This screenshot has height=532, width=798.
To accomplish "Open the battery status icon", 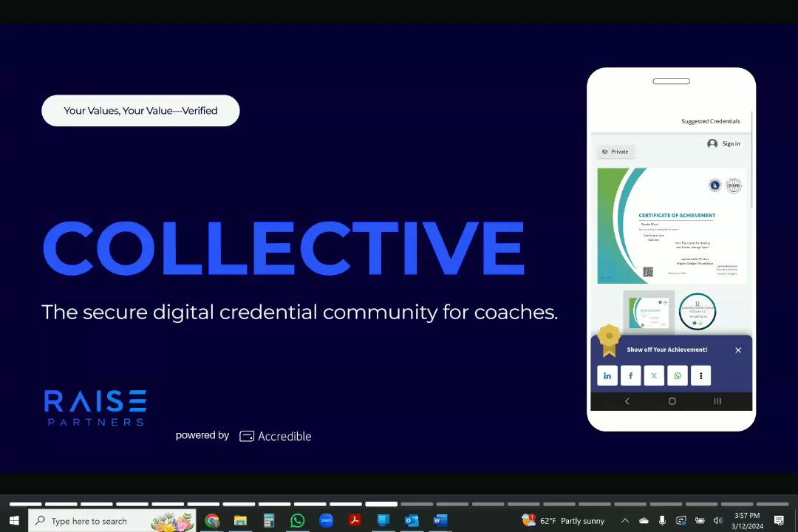I will pos(700,520).
